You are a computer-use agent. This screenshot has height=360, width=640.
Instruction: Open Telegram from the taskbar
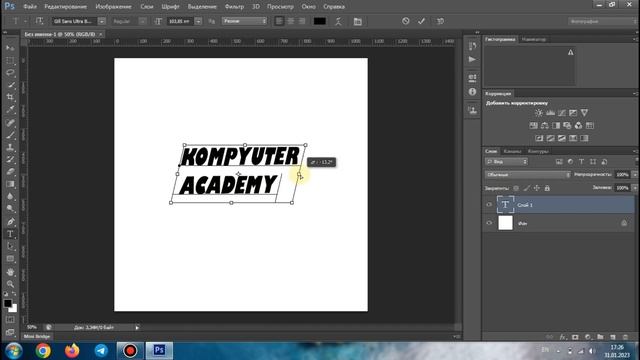pos(101,351)
